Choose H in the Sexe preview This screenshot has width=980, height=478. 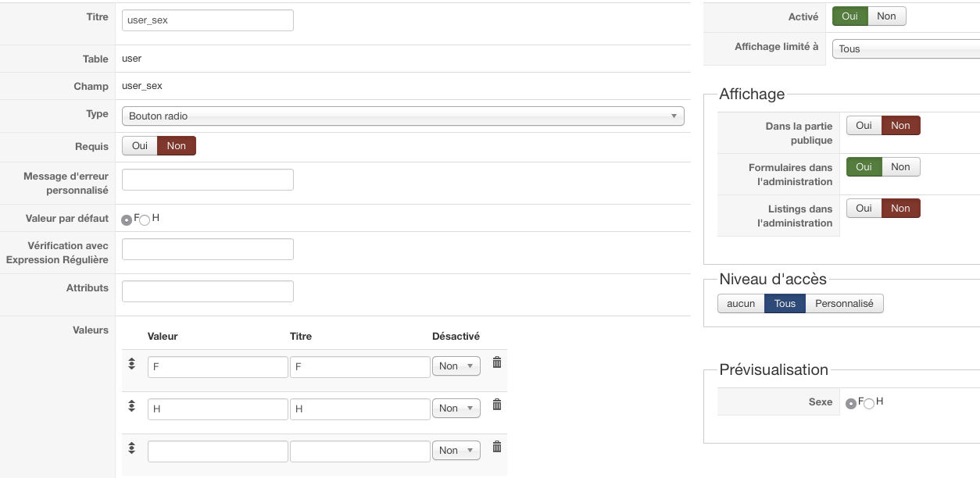(x=869, y=403)
